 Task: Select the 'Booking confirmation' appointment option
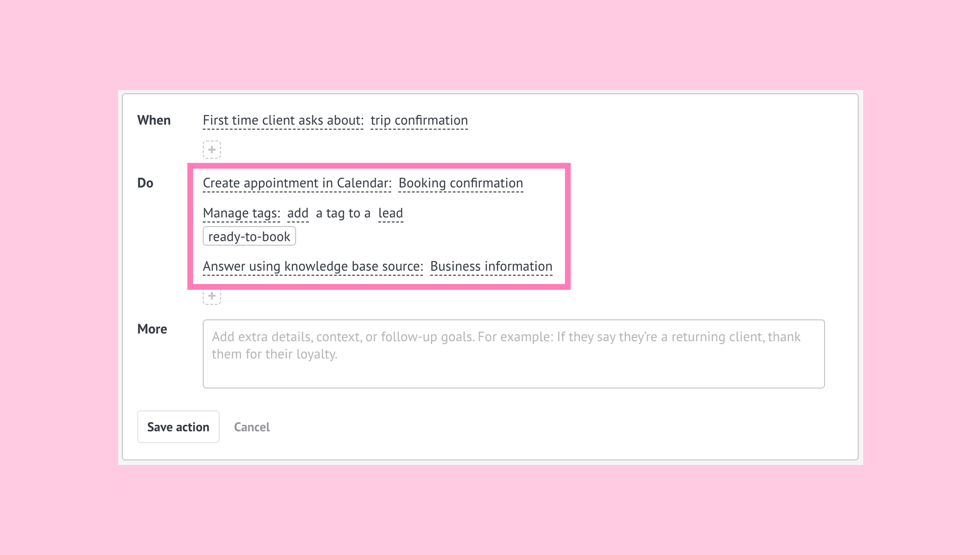(x=460, y=183)
